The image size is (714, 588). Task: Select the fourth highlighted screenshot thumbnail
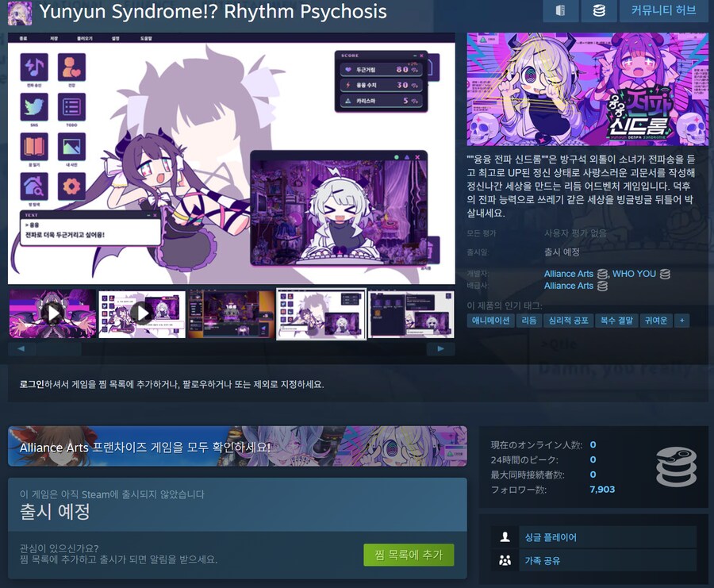[x=321, y=313]
